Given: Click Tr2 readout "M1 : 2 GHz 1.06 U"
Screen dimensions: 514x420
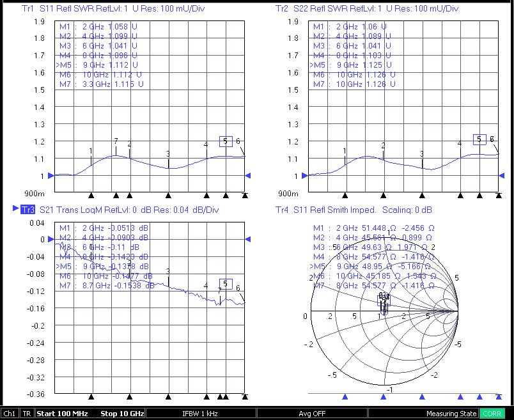Looking at the screenshot, I should coord(350,27).
